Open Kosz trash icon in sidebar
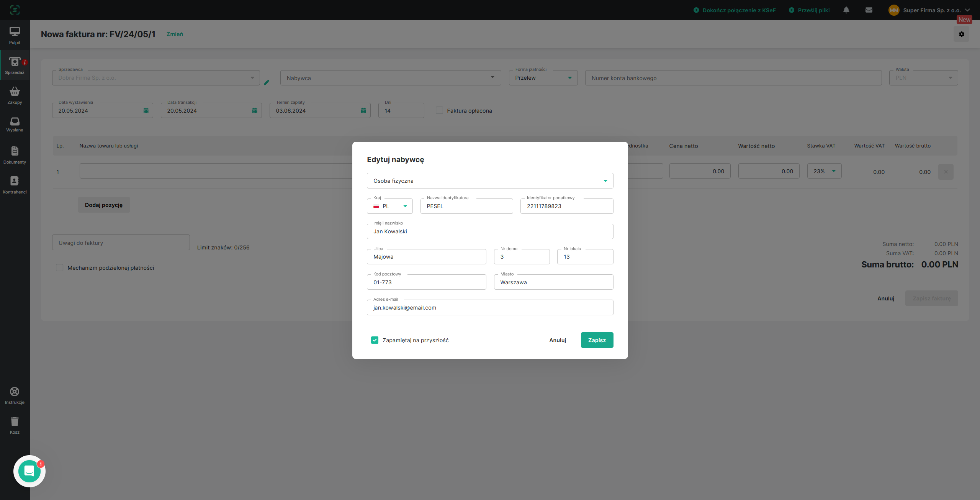 click(x=15, y=422)
